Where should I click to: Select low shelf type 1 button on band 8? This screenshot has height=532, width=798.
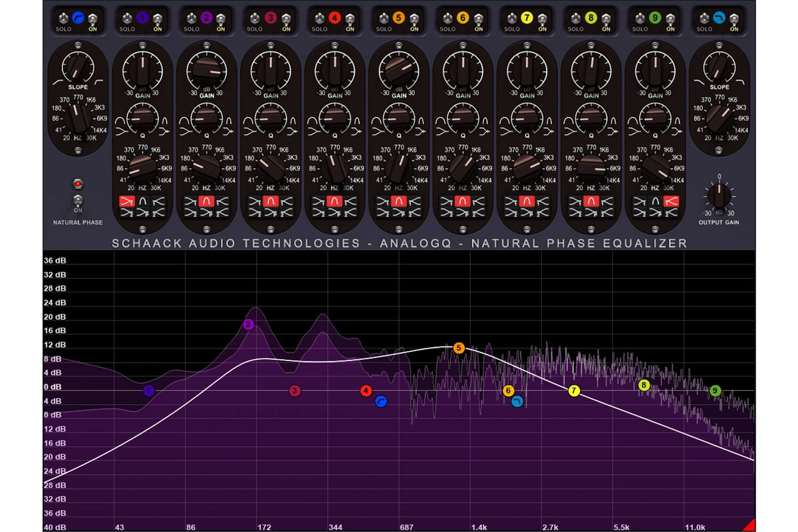tap(575, 201)
